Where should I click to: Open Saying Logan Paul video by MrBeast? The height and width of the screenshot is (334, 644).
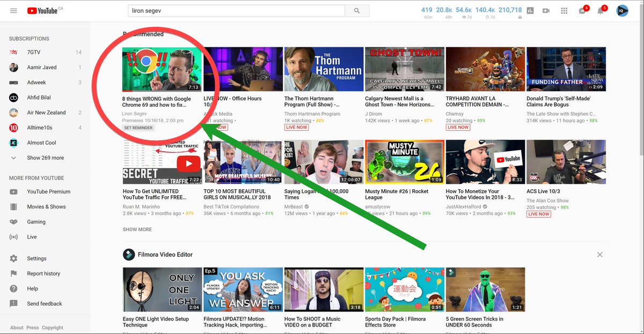coord(324,162)
